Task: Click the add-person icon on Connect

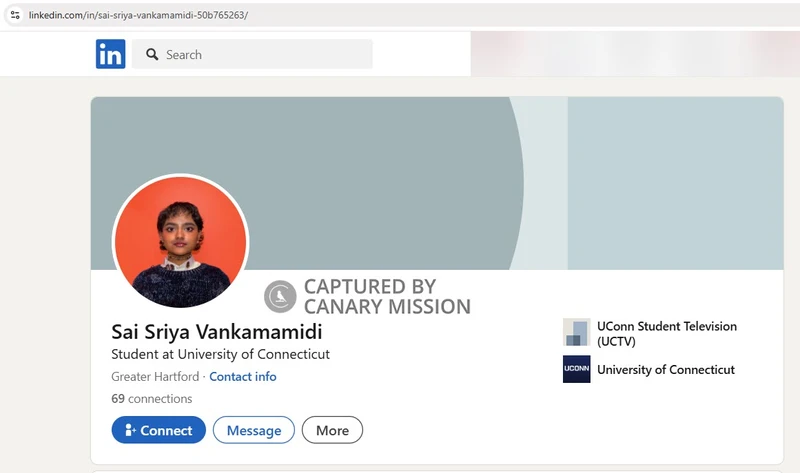Action: 130,430
